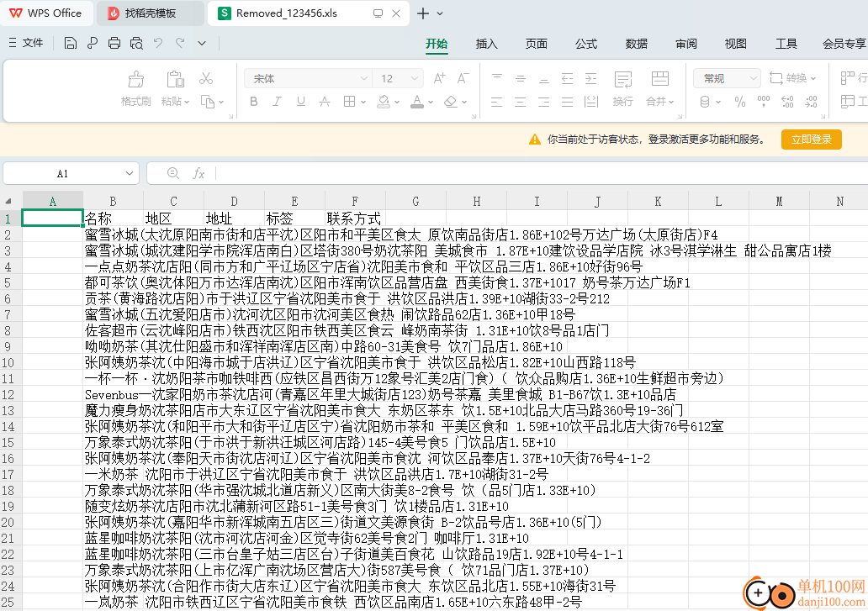The height and width of the screenshot is (611, 868).
Task: Apply thousands separator format
Action: pos(764,102)
